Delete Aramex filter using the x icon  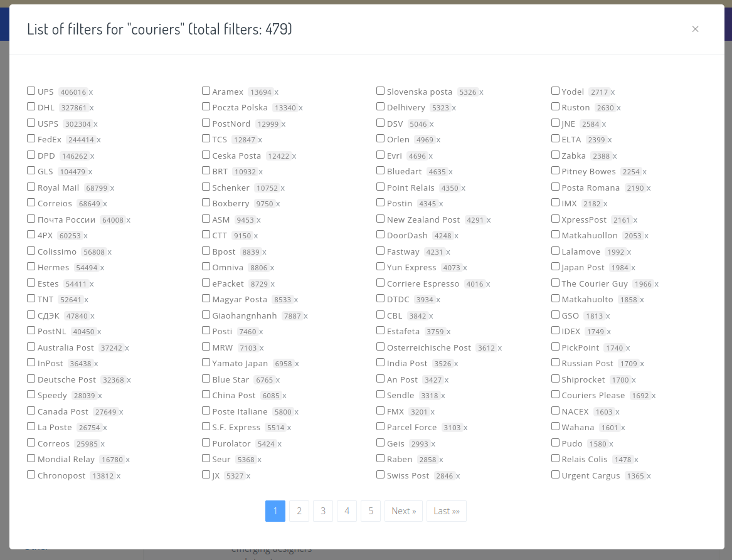tap(277, 92)
